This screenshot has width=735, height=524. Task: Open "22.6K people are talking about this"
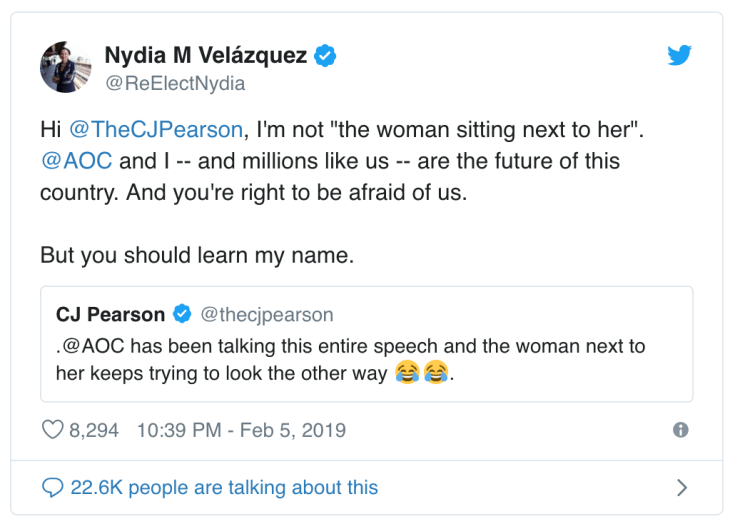coord(224,488)
